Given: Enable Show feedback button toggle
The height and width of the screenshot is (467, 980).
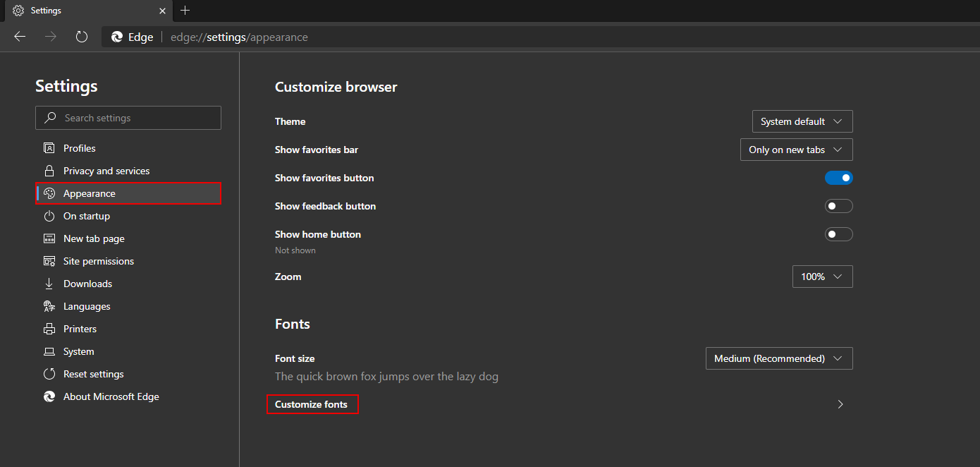Looking at the screenshot, I should [839, 206].
